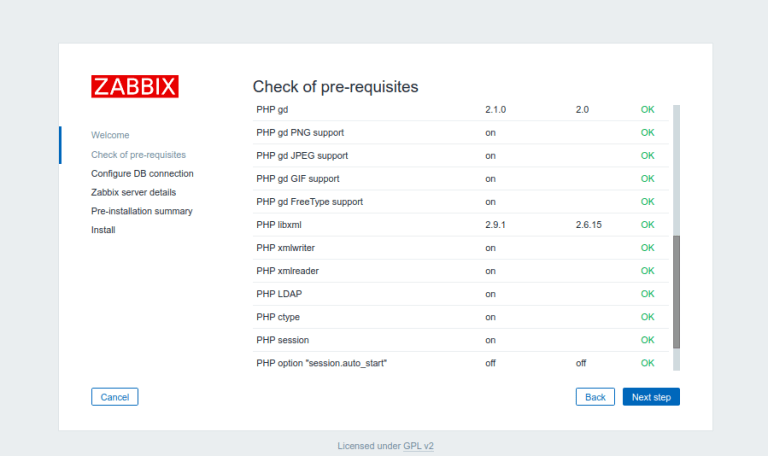The image size is (768, 456).
Task: Cancel the setup wizard
Action: pos(115,397)
